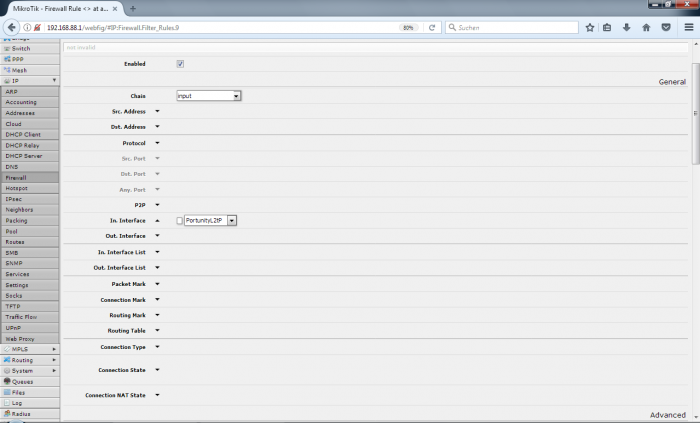
Task: Open the Pocket icon in the toolbar
Action: click(x=666, y=27)
